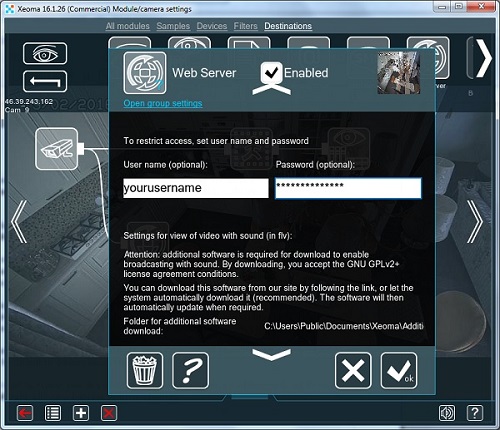Add new camera with plus icon
This screenshot has width=500, height=430.
tap(81, 413)
